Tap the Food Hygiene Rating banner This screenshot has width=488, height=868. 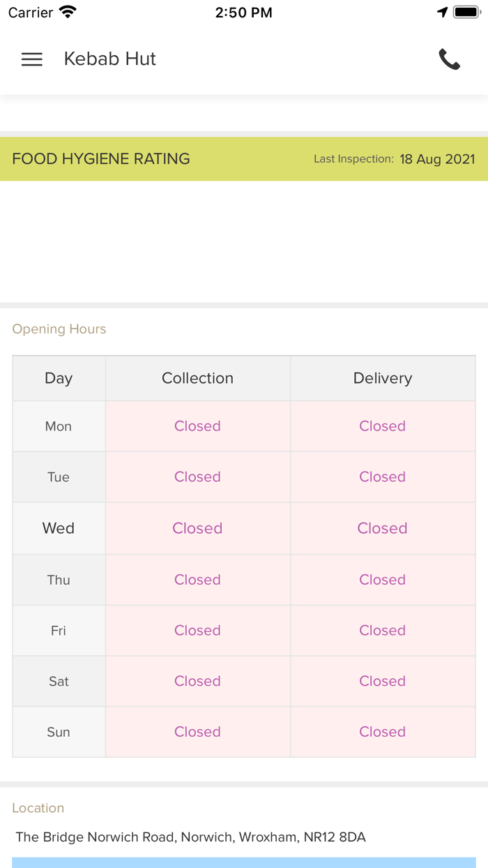click(101, 159)
